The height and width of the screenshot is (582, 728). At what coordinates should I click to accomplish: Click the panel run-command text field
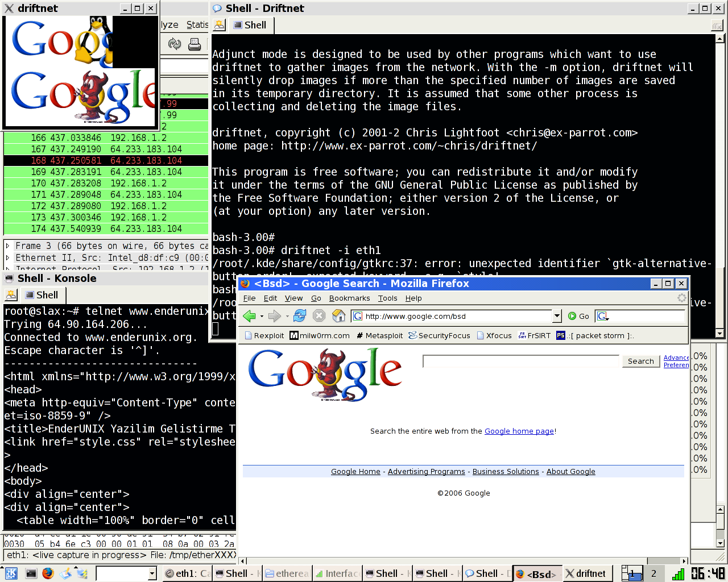(122, 574)
